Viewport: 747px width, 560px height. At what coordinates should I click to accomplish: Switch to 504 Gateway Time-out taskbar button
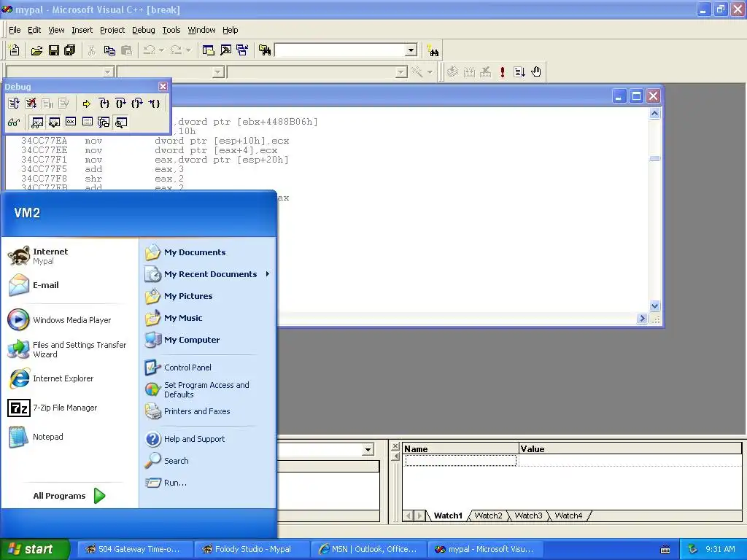pos(135,549)
